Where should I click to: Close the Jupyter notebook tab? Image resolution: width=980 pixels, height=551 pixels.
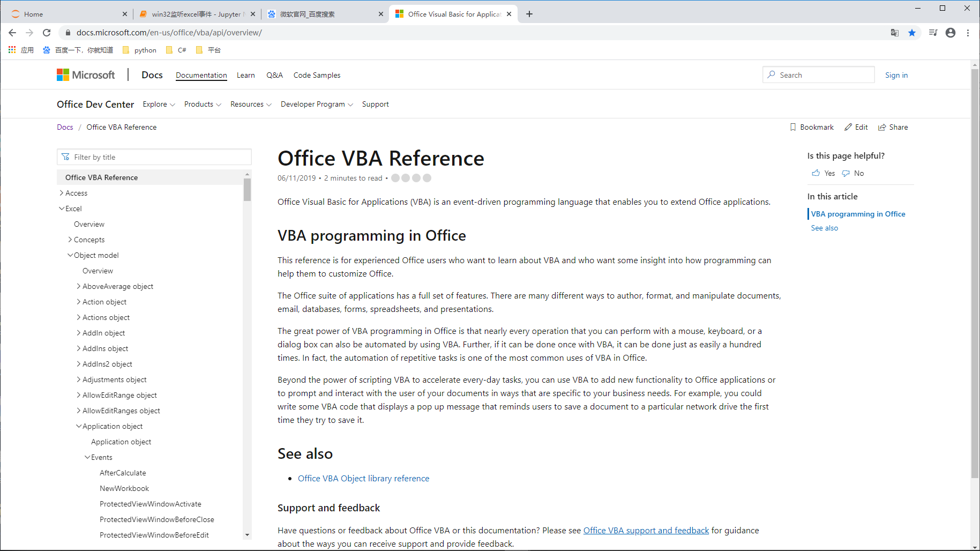coord(253,14)
